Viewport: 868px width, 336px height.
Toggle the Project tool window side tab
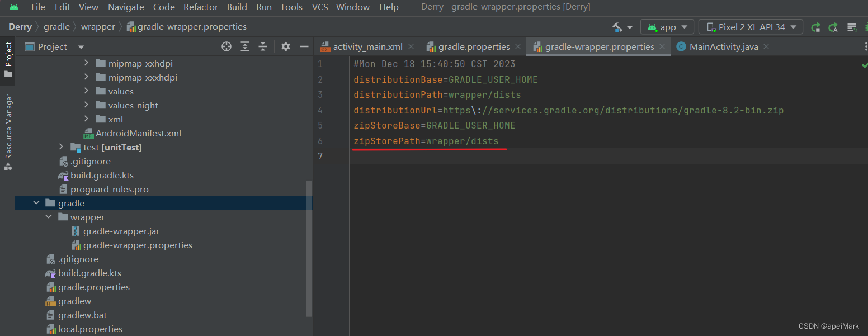pos(8,60)
